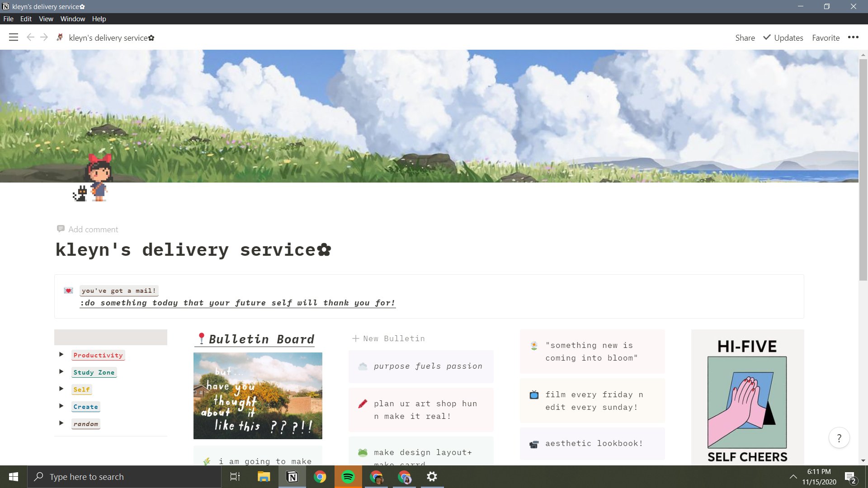Add a New Bulletin entry
The width and height of the screenshot is (868, 488).
(x=388, y=338)
